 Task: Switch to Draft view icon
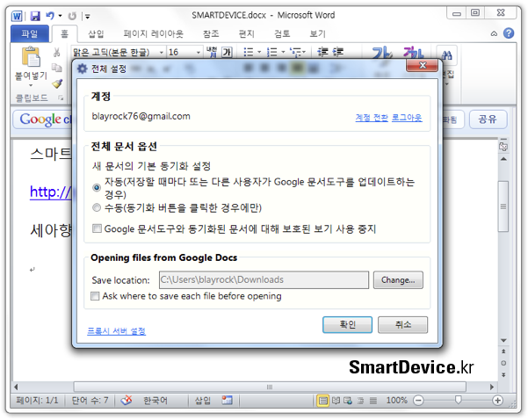(x=373, y=401)
